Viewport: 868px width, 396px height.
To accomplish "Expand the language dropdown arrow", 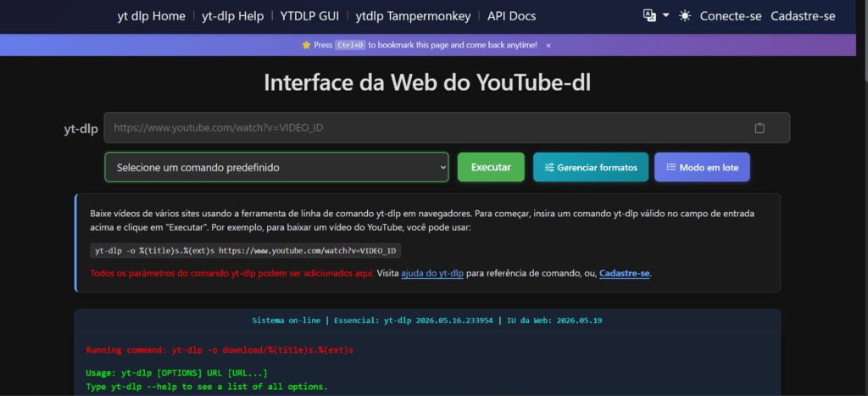I will click(666, 15).
